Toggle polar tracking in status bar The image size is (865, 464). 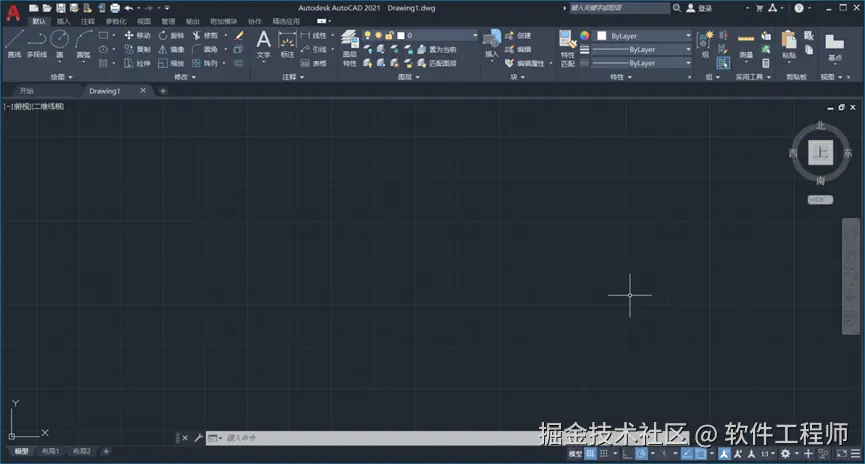pos(641,454)
